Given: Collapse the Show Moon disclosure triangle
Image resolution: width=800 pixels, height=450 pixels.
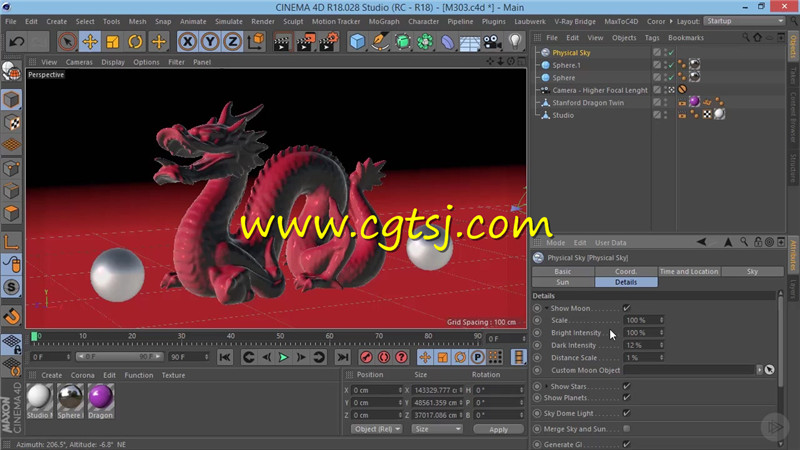Looking at the screenshot, I should (x=546, y=308).
